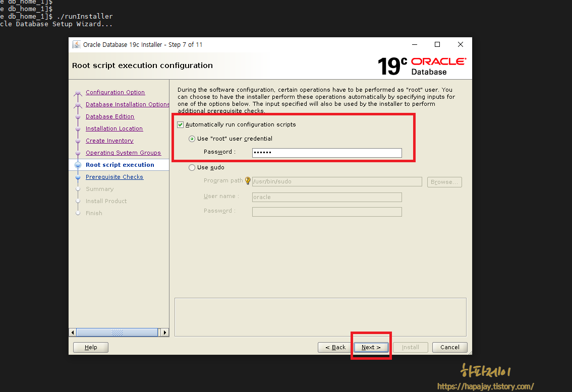Image resolution: width=572 pixels, height=392 pixels.
Task: Open the Database Installation Options step
Action: pos(127,104)
